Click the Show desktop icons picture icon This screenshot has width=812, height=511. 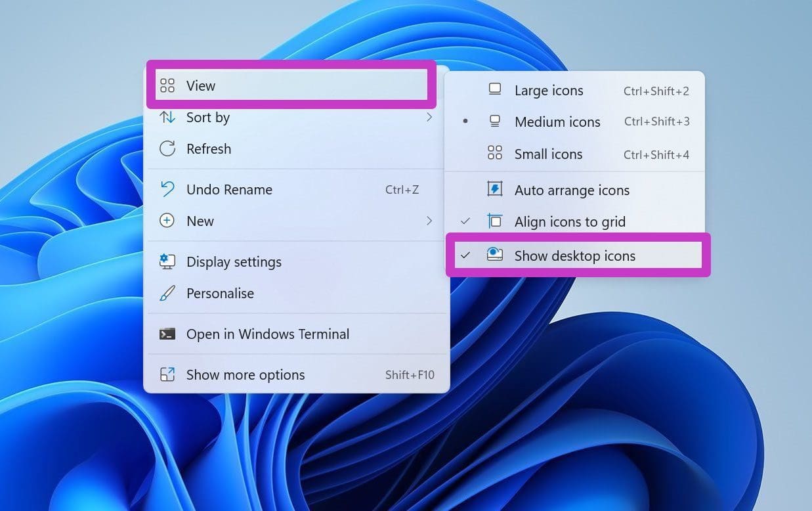(495, 255)
